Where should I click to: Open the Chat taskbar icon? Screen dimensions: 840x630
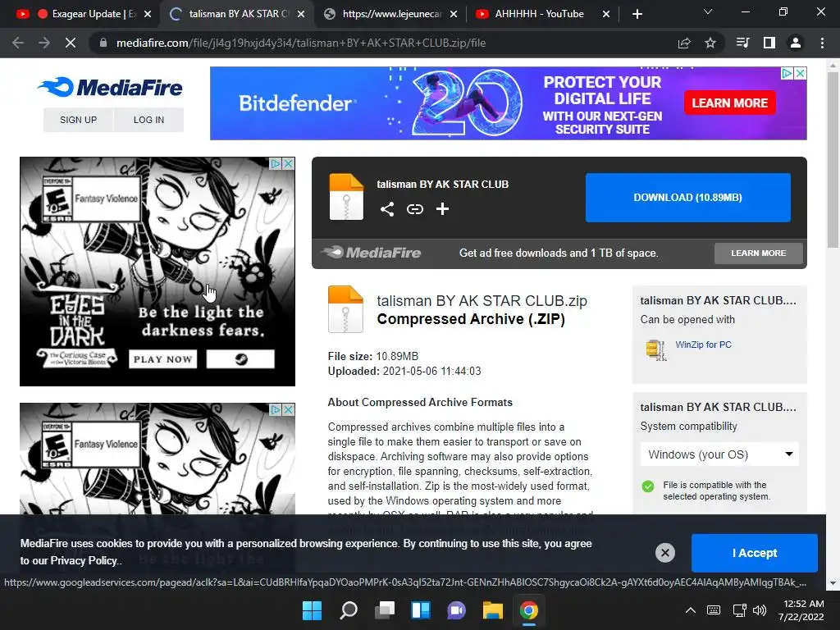(456, 610)
